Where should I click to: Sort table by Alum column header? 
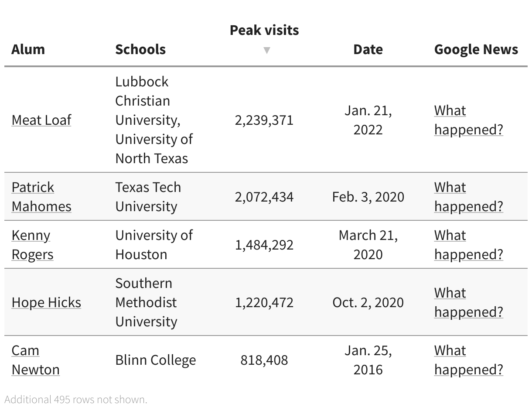pyautogui.click(x=28, y=49)
